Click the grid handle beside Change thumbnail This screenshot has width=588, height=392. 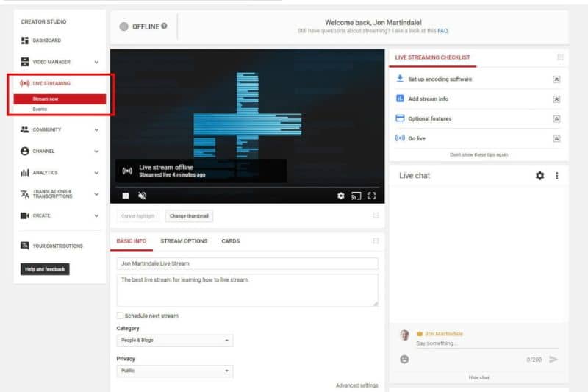coord(376,215)
